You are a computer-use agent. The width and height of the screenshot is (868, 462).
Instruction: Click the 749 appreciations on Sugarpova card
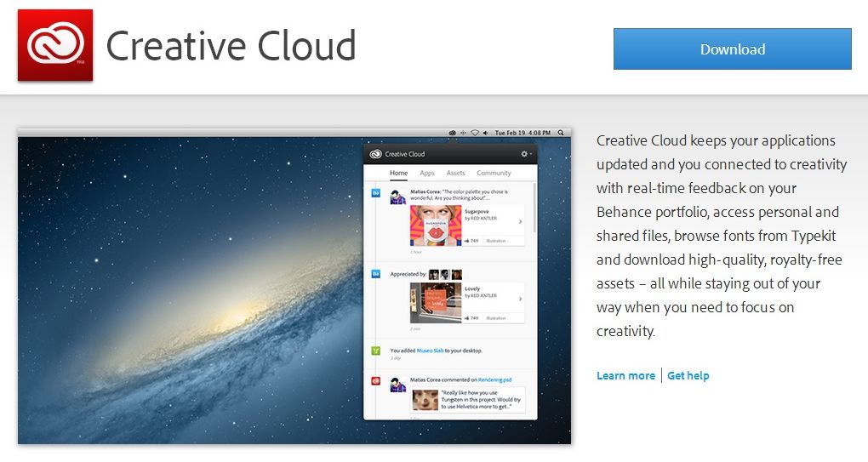471,241
